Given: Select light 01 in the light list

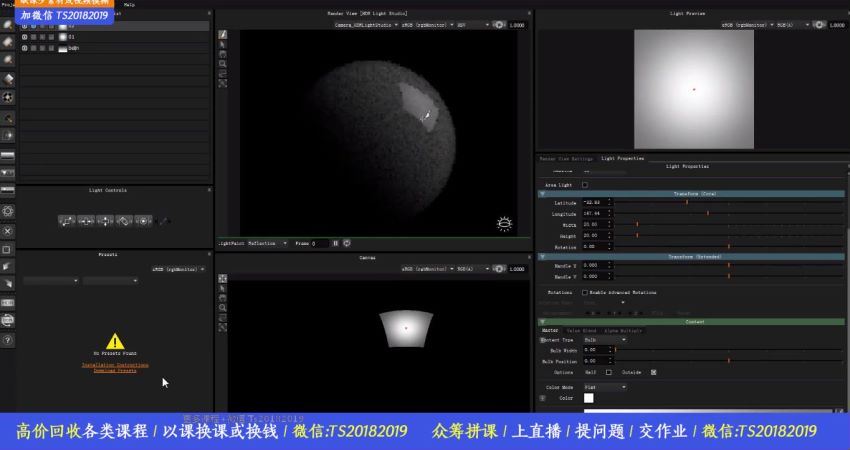Looking at the screenshot, I should [x=114, y=37].
